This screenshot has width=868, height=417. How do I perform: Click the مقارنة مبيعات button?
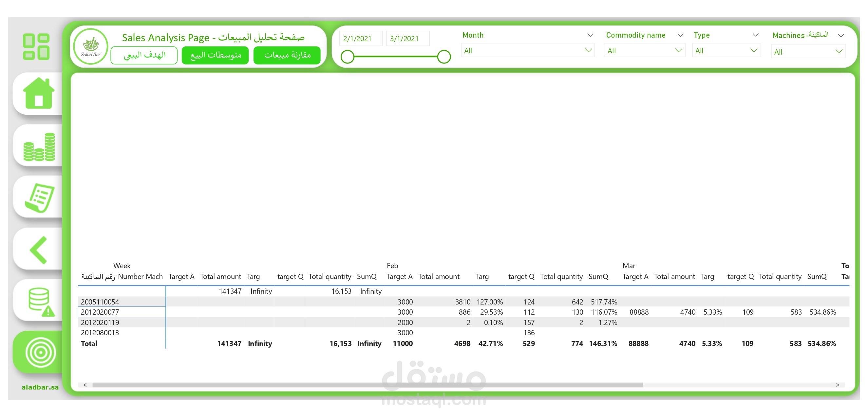287,55
